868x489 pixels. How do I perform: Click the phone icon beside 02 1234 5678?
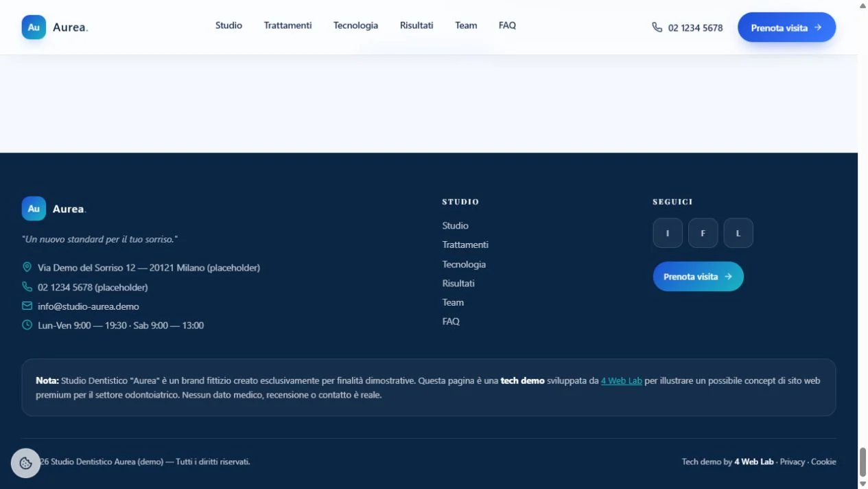(x=657, y=27)
